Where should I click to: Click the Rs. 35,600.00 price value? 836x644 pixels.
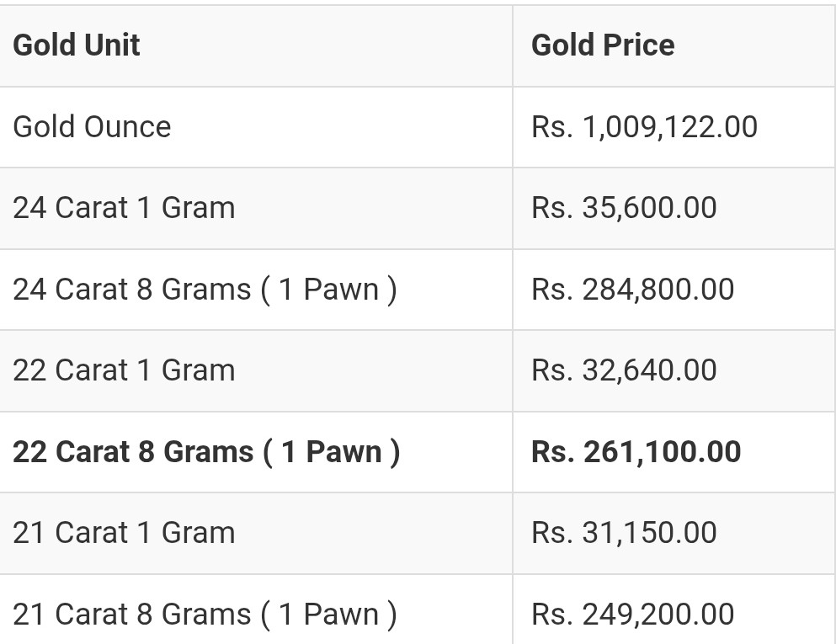(624, 208)
